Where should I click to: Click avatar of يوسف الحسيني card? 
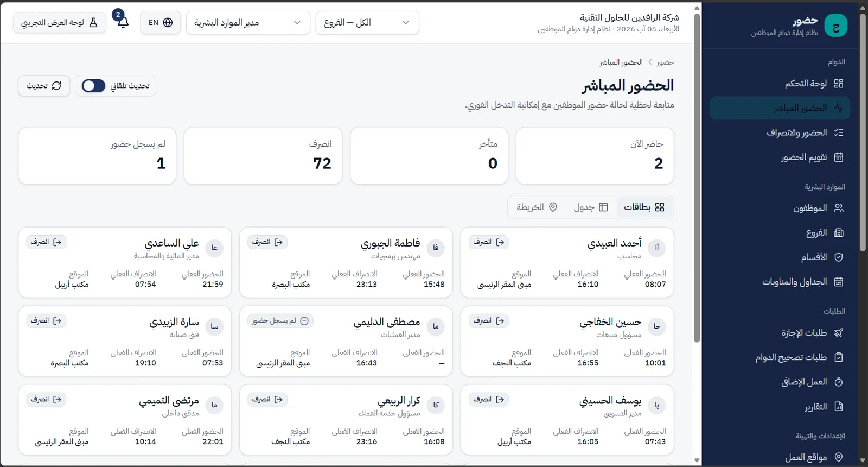coord(657,405)
